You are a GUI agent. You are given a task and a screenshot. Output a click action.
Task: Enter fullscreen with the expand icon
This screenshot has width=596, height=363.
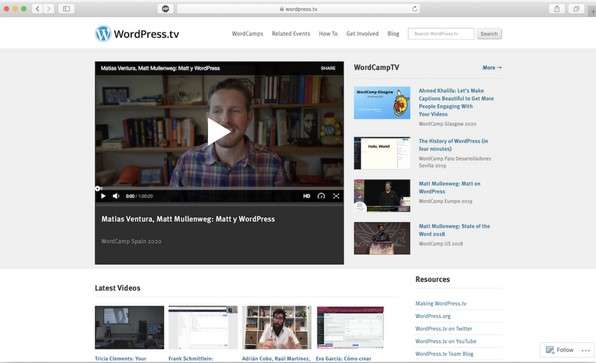coord(336,196)
